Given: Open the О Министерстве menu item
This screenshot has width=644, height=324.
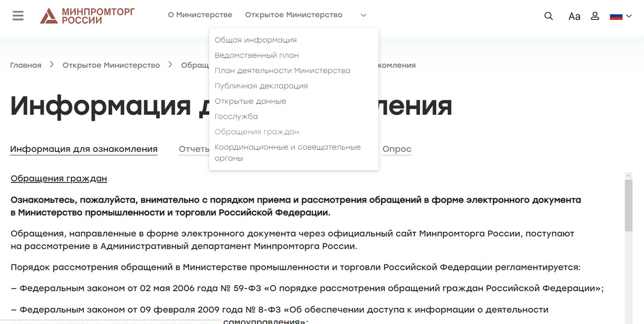Looking at the screenshot, I should (x=200, y=14).
